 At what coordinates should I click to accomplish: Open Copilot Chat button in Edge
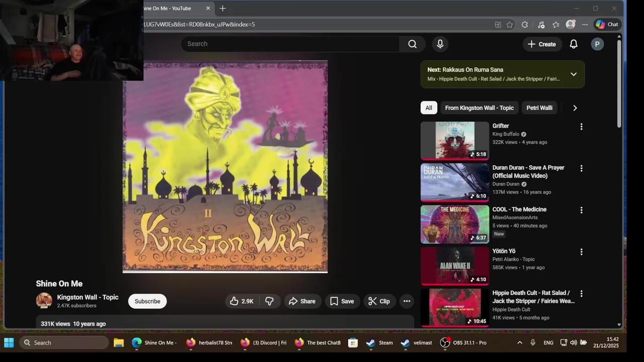pos(607,24)
